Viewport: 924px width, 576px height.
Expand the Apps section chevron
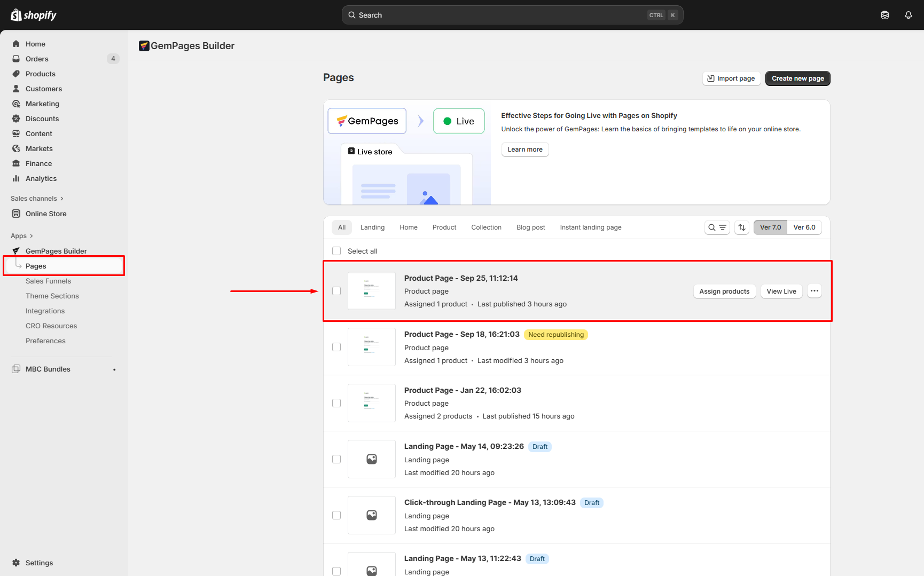(x=32, y=236)
